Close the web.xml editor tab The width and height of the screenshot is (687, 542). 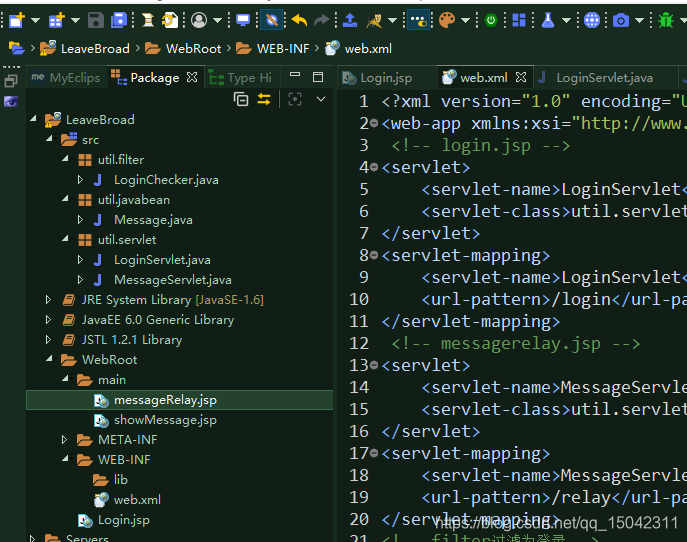click(521, 78)
